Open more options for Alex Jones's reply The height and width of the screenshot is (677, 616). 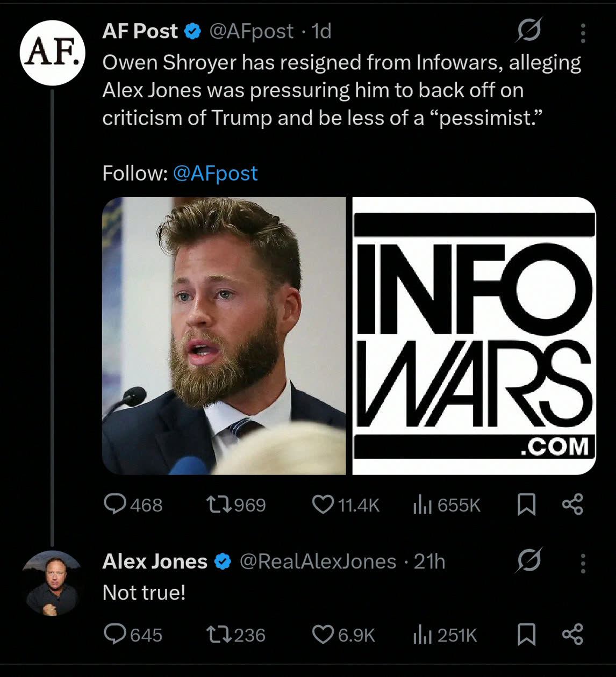click(583, 563)
